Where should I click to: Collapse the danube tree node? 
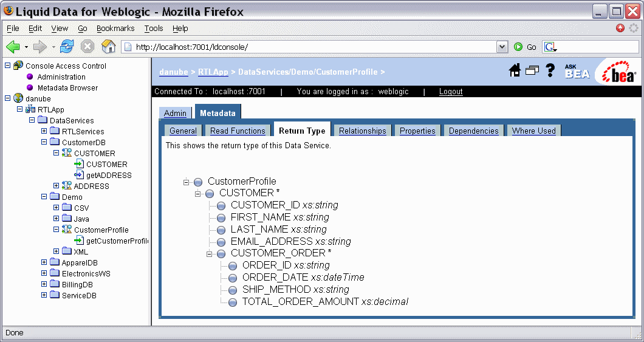pyautogui.click(x=7, y=98)
